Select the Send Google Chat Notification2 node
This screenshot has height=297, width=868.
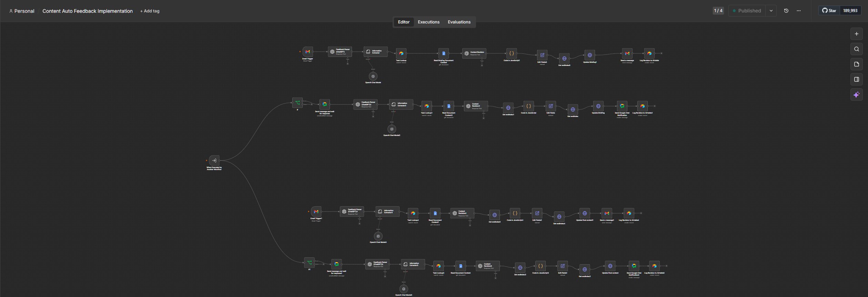(634, 266)
